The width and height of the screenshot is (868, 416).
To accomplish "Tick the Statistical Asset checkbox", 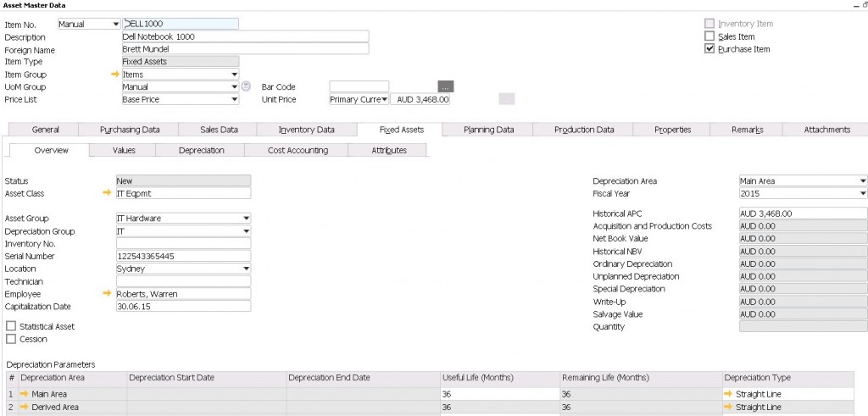I will (10, 326).
